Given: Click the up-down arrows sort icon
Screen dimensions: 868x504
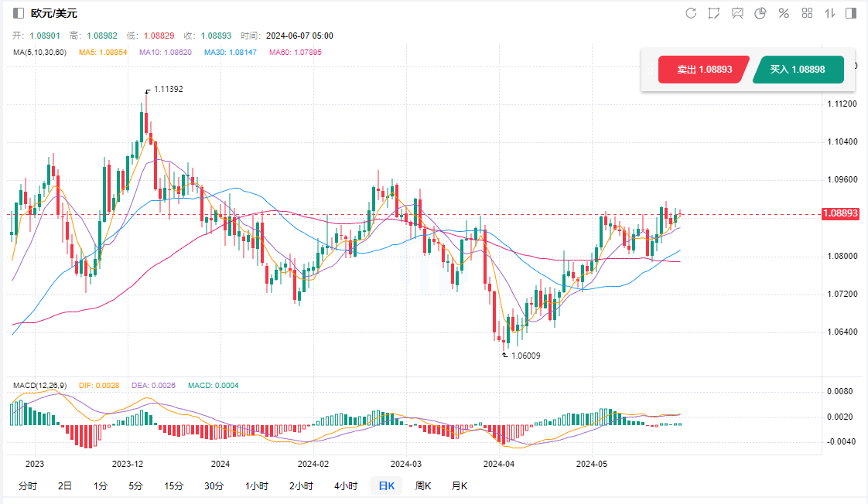Looking at the screenshot, I should (x=829, y=13).
